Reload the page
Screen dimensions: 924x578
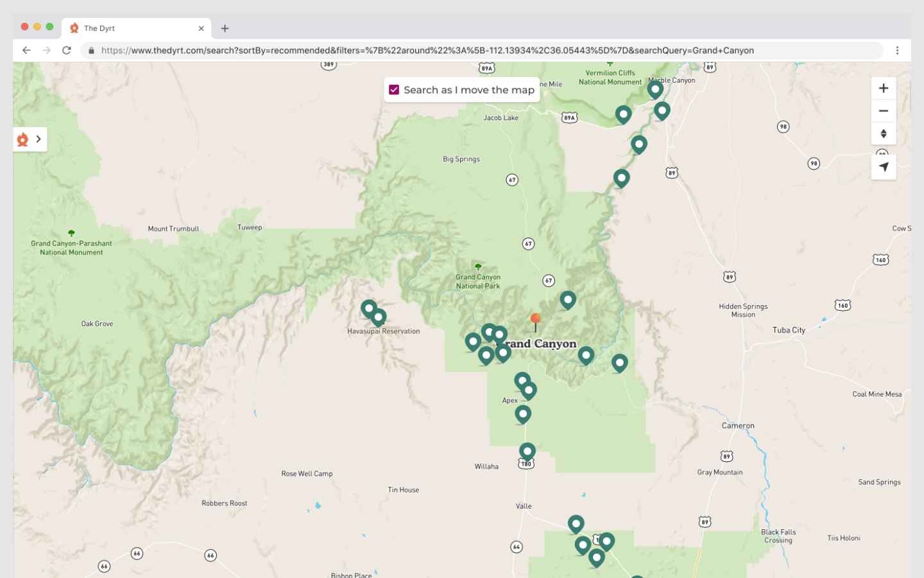[x=67, y=50]
